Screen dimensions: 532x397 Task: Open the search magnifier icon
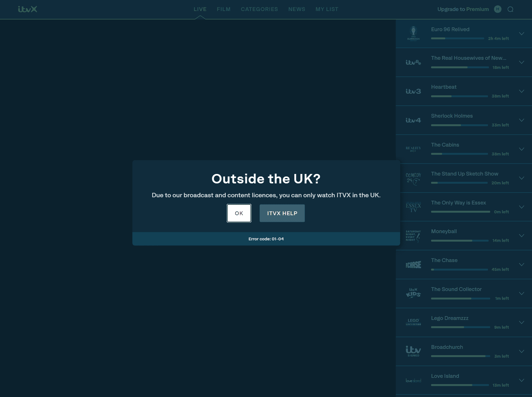[510, 9]
